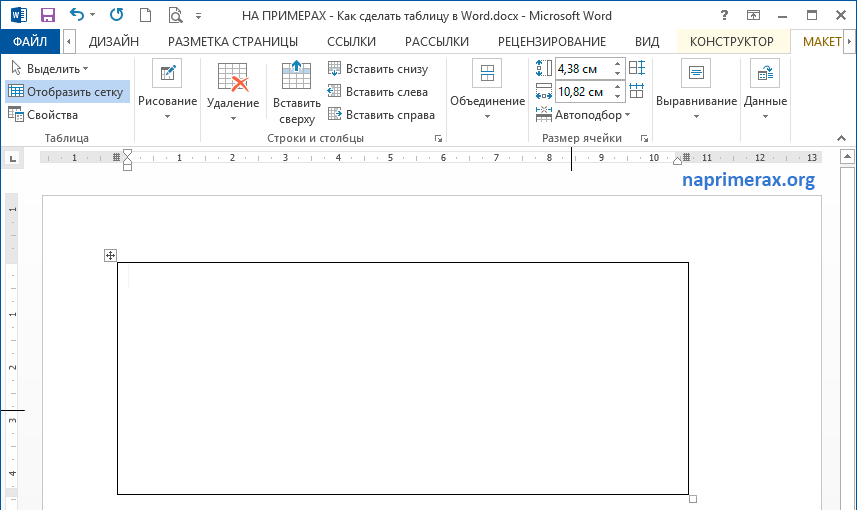Open ribbon display options button
The height and width of the screenshot is (510, 857).
pos(754,15)
